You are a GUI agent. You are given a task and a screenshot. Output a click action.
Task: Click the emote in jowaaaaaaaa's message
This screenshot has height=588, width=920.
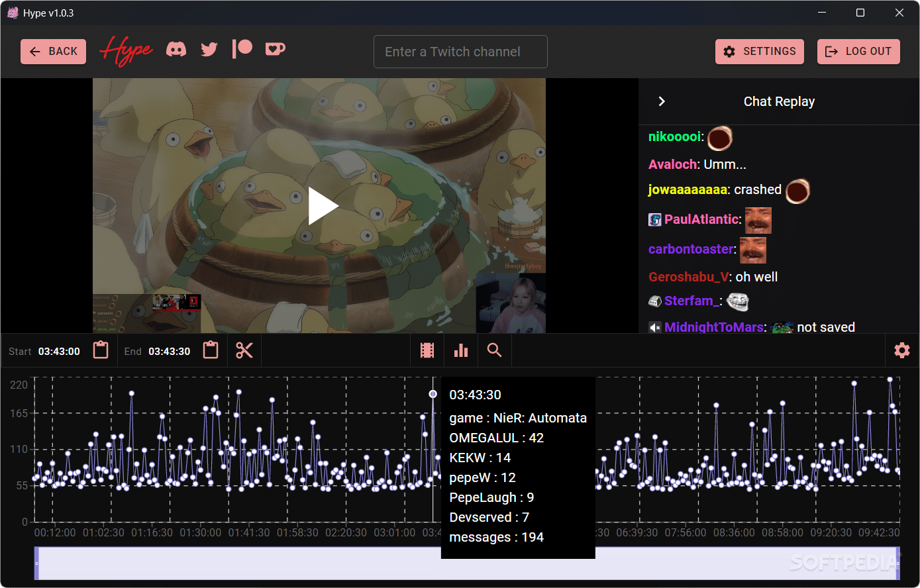click(x=797, y=191)
